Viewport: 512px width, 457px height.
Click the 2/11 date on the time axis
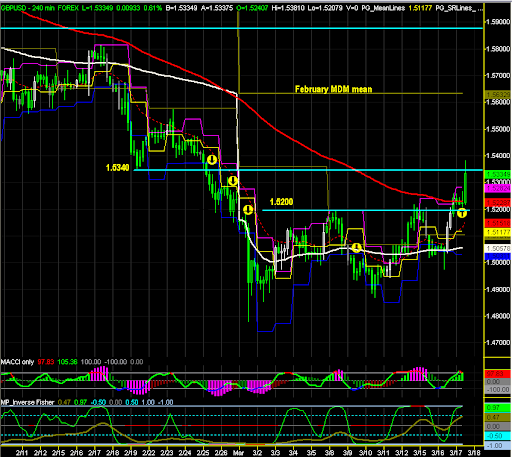[22, 453]
